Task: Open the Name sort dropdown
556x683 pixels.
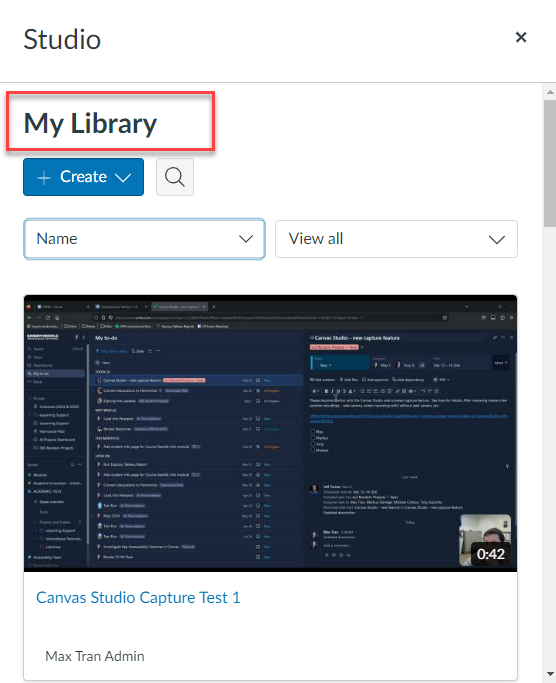Action: coord(144,239)
